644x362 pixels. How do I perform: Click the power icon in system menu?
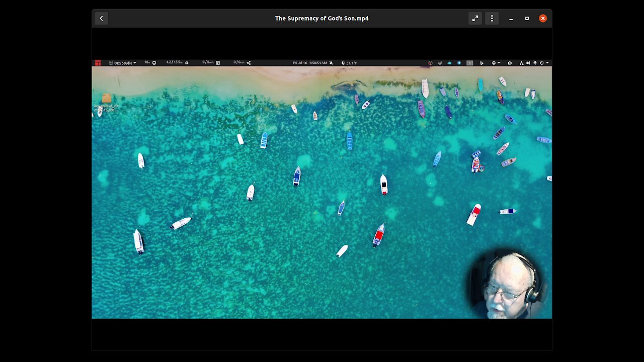(x=541, y=63)
